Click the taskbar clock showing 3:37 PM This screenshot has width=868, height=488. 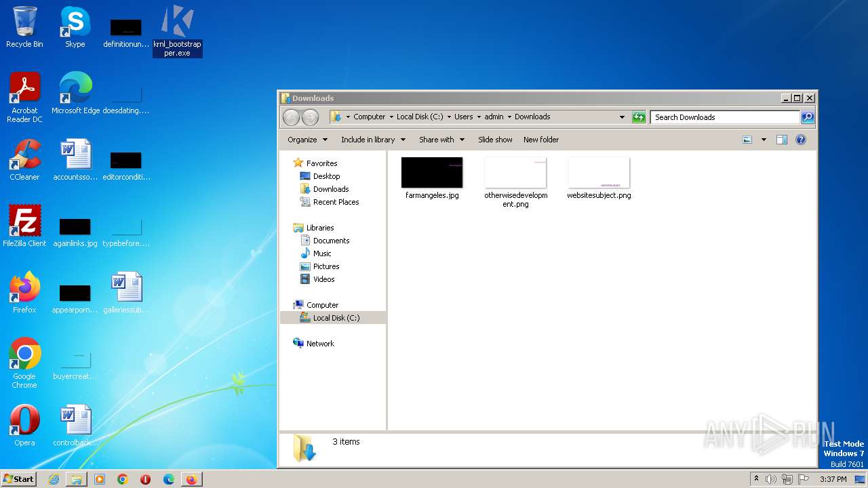[833, 479]
